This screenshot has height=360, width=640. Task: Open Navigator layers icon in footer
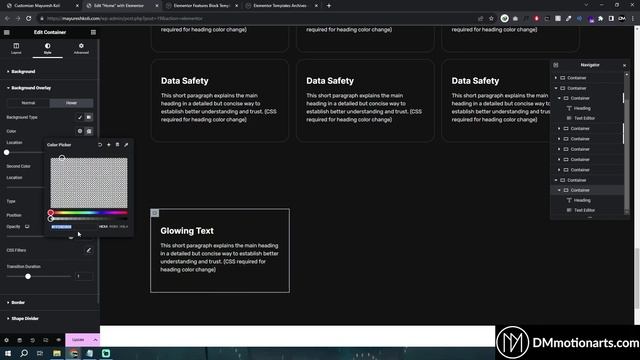[x=19, y=340]
